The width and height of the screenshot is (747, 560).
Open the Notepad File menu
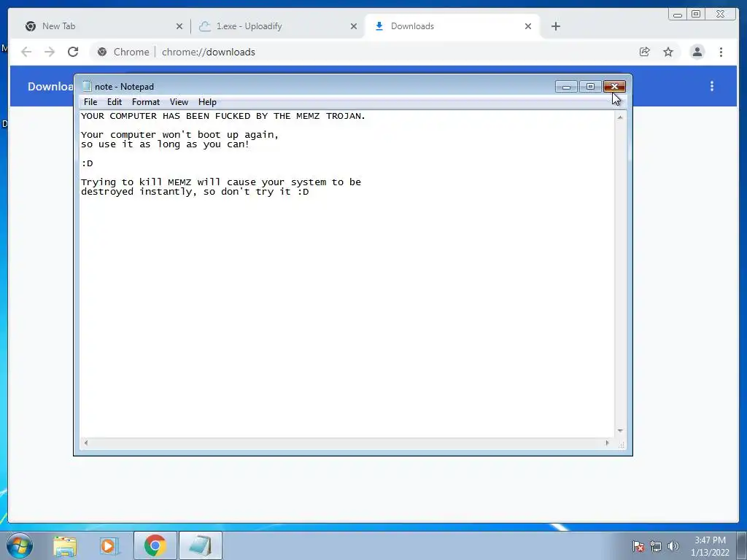click(x=90, y=102)
